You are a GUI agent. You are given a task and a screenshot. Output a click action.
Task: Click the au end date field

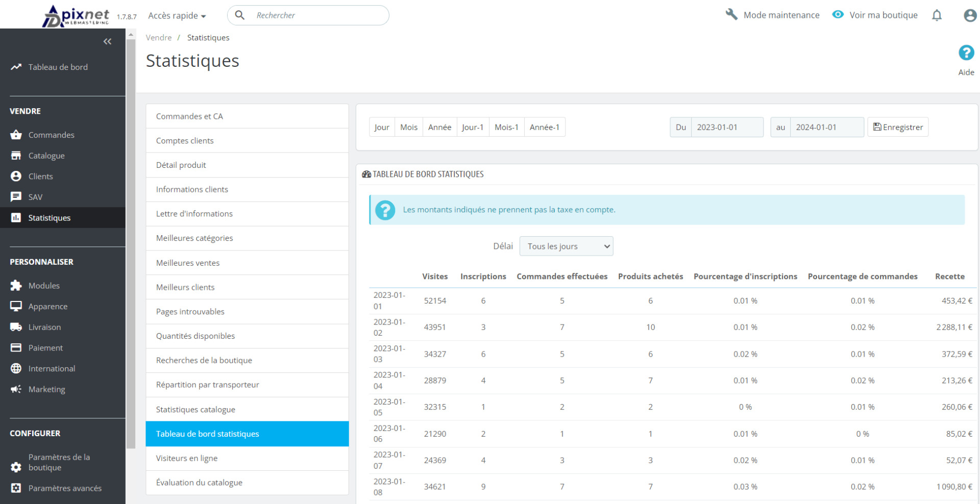pyautogui.click(x=827, y=127)
